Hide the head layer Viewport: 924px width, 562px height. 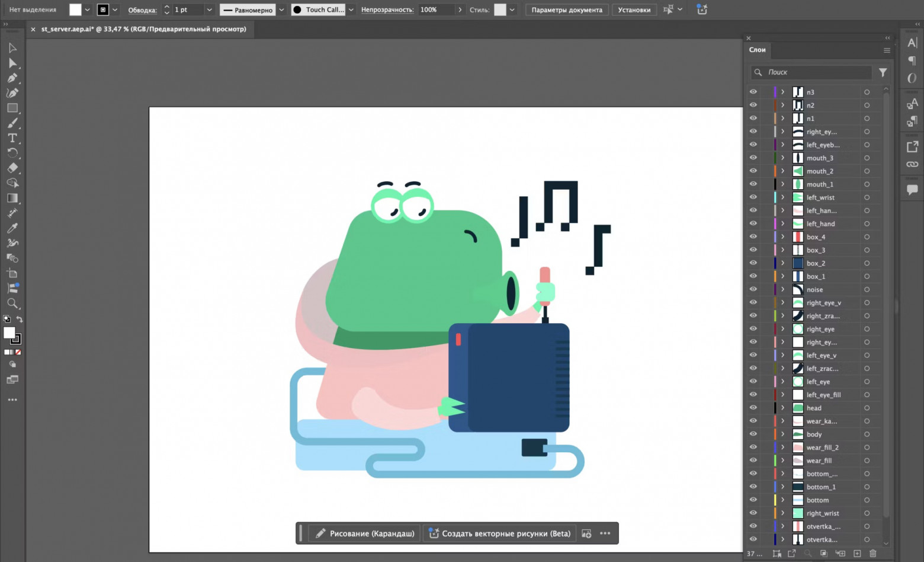tap(753, 408)
